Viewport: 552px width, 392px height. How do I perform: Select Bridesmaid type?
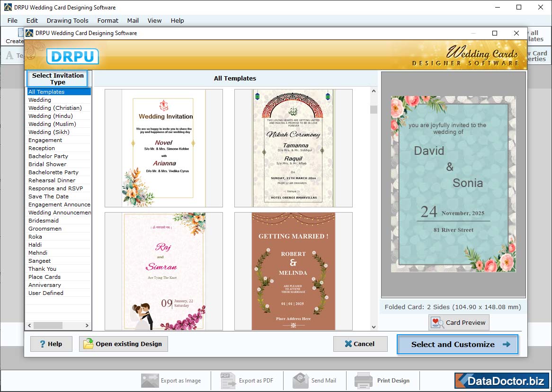pos(59,221)
